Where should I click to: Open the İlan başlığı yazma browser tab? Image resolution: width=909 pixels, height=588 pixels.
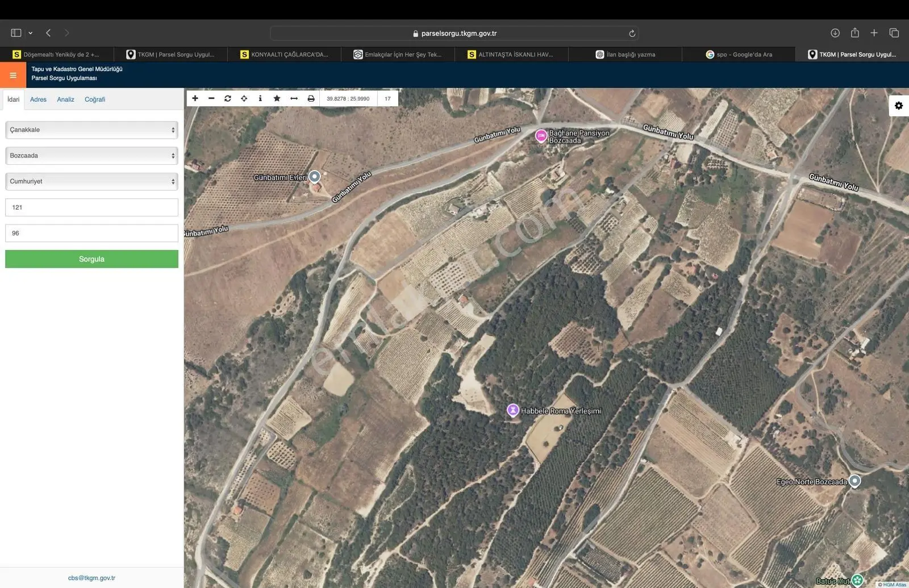coord(625,55)
